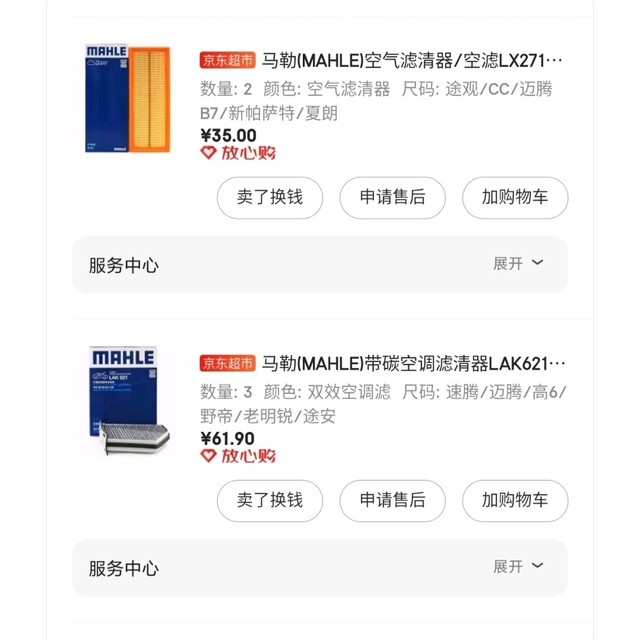Click 卖了换钱 for the LAK621 cabin filter
The height and width of the screenshot is (640, 640).
[270, 500]
